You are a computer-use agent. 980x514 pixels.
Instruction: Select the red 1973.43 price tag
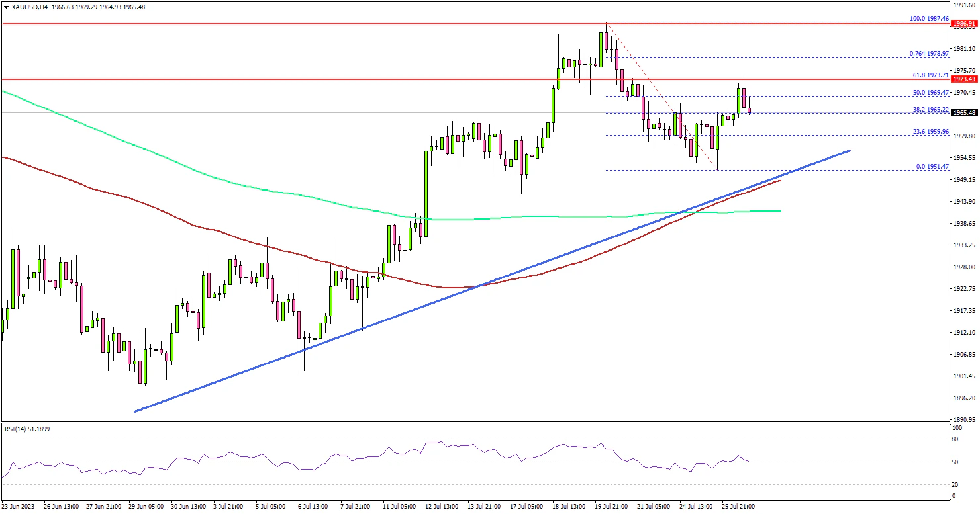[964, 79]
